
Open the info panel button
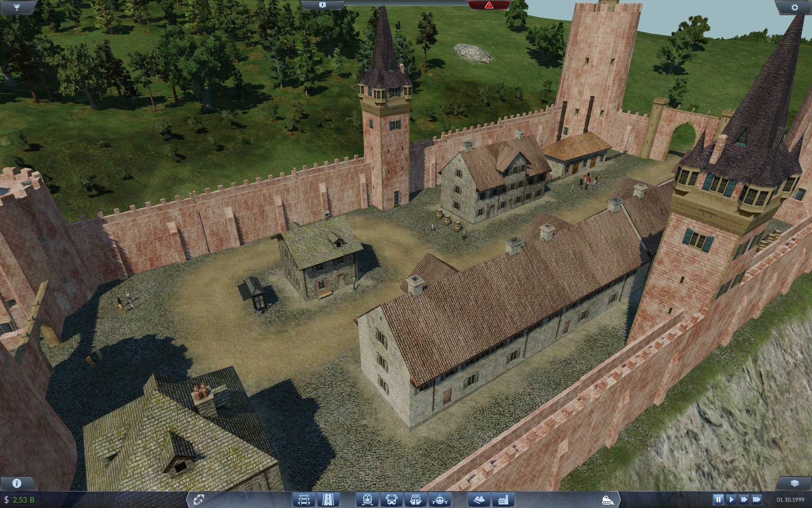coord(16,483)
